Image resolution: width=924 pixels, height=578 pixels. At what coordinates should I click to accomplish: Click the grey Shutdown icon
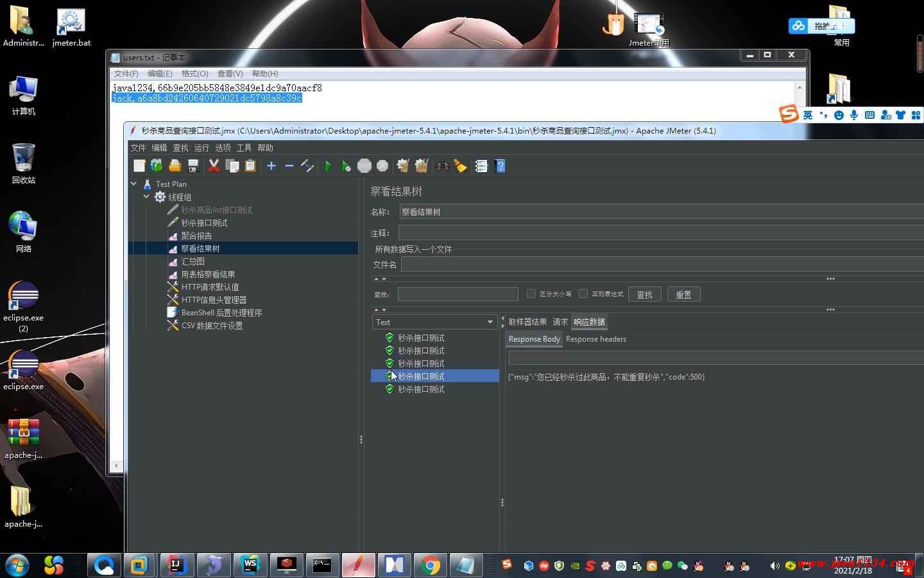pos(382,166)
